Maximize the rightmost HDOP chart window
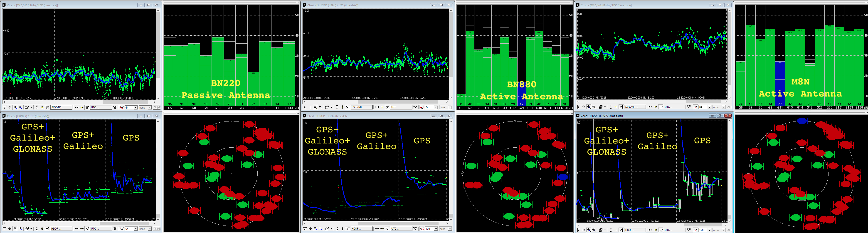 point(720,116)
